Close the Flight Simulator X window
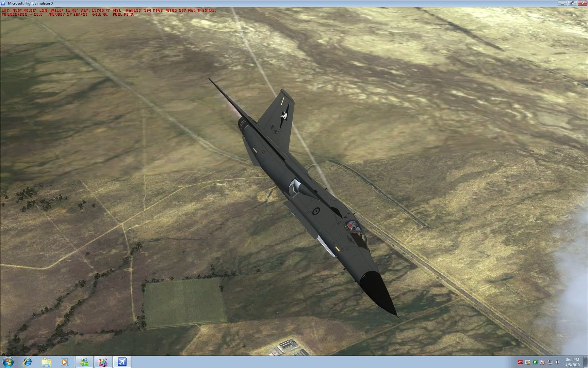The height and width of the screenshot is (368, 588). coord(582,3)
